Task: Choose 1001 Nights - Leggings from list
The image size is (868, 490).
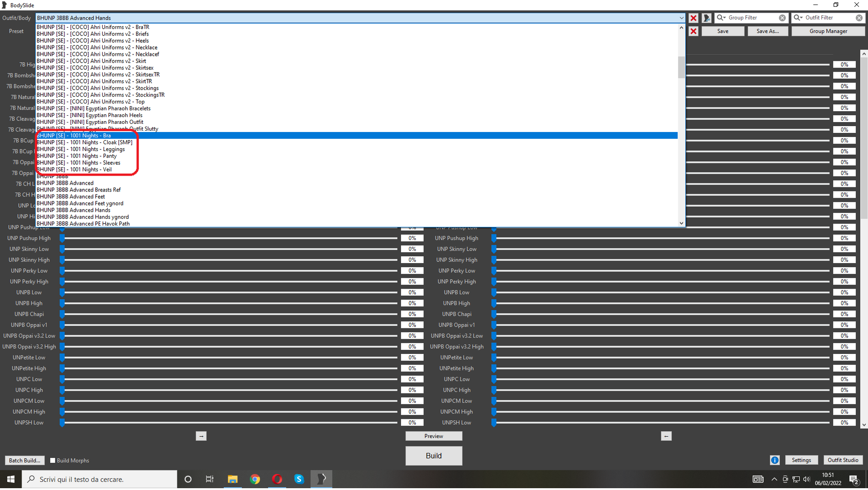Action: point(357,149)
